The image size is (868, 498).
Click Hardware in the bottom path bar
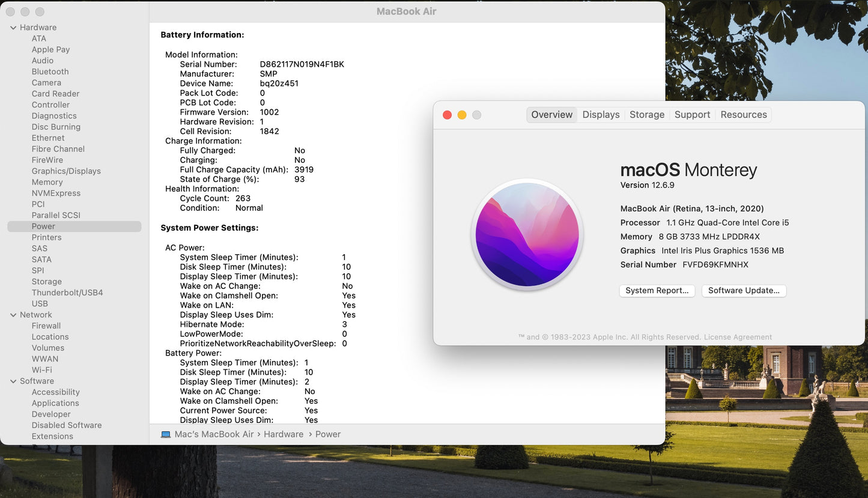284,434
